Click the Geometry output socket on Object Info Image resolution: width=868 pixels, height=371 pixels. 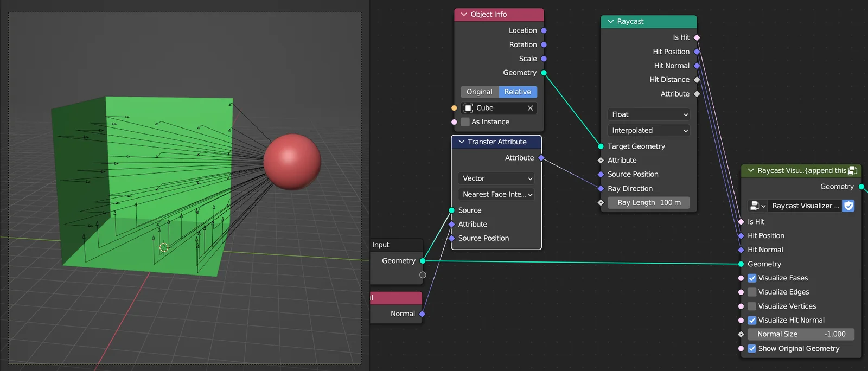(x=544, y=73)
